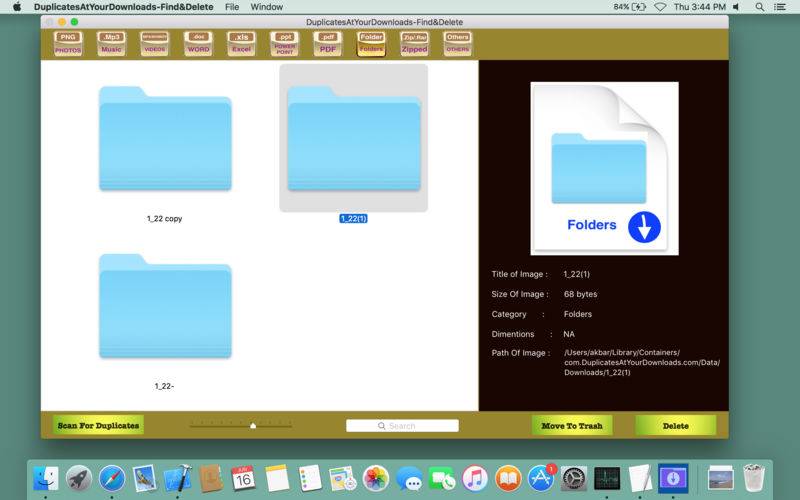Click the "1_22-" folder name label
The height and width of the screenshot is (500, 800).
[x=164, y=386]
